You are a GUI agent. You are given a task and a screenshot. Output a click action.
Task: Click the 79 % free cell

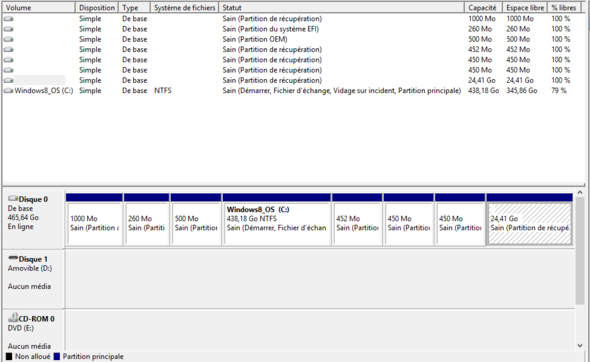(x=559, y=91)
